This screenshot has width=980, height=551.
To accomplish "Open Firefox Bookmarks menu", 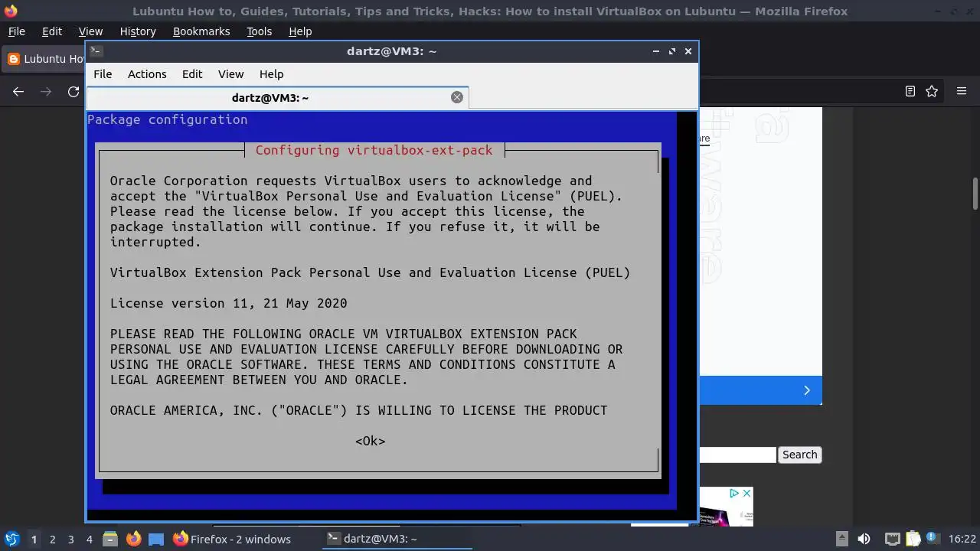I will pyautogui.click(x=201, y=31).
